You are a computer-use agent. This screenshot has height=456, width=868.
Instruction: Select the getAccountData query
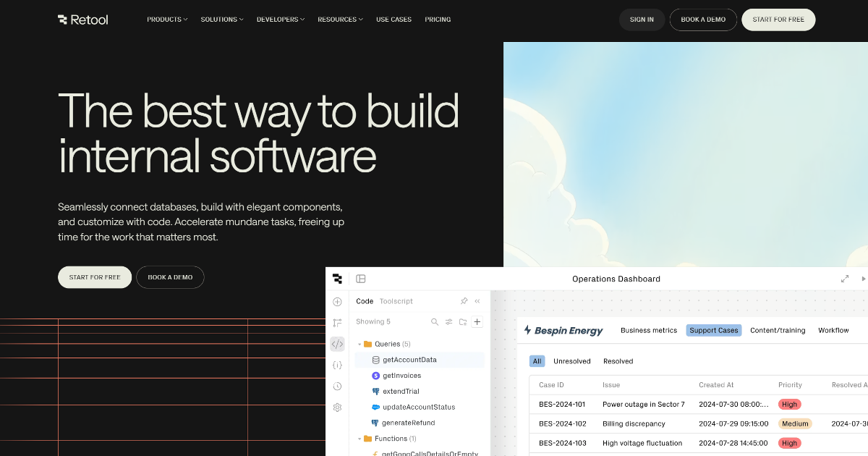tap(410, 360)
